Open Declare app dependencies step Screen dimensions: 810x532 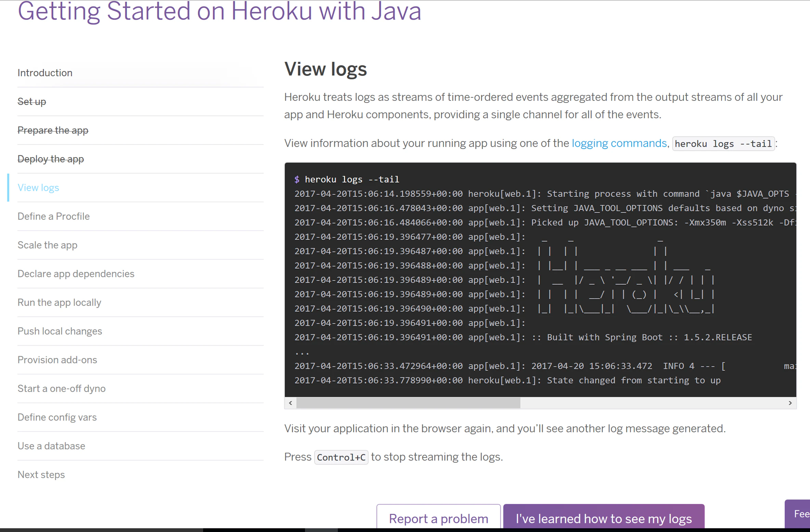pyautogui.click(x=76, y=274)
